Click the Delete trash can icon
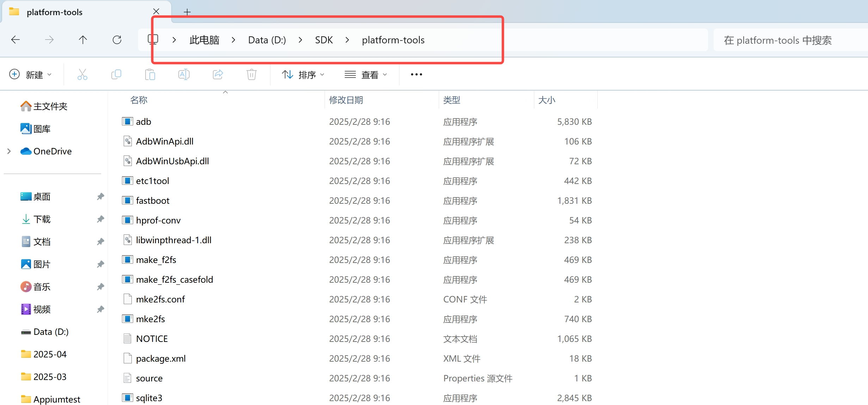This screenshot has height=405, width=868. [251, 74]
